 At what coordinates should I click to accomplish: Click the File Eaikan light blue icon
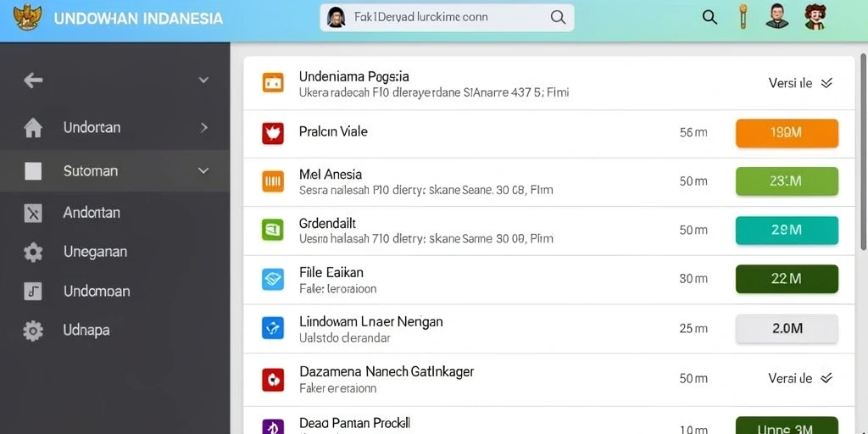coord(272,279)
